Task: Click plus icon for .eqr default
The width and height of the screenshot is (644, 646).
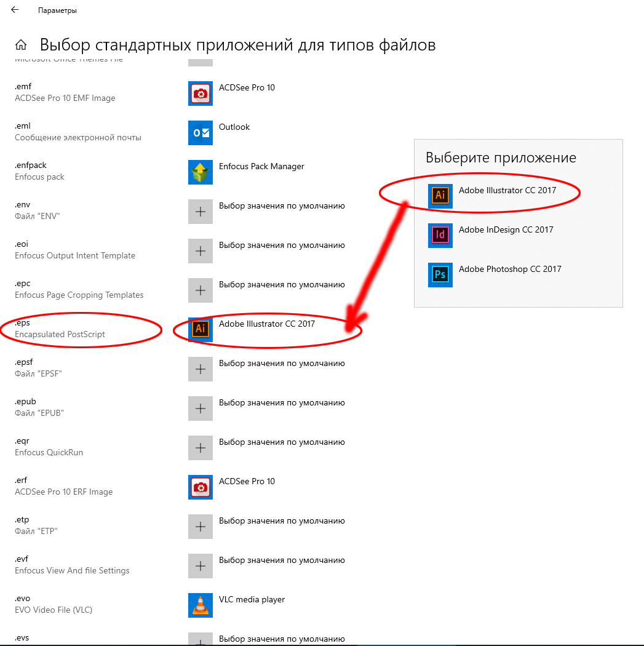Action: (201, 448)
